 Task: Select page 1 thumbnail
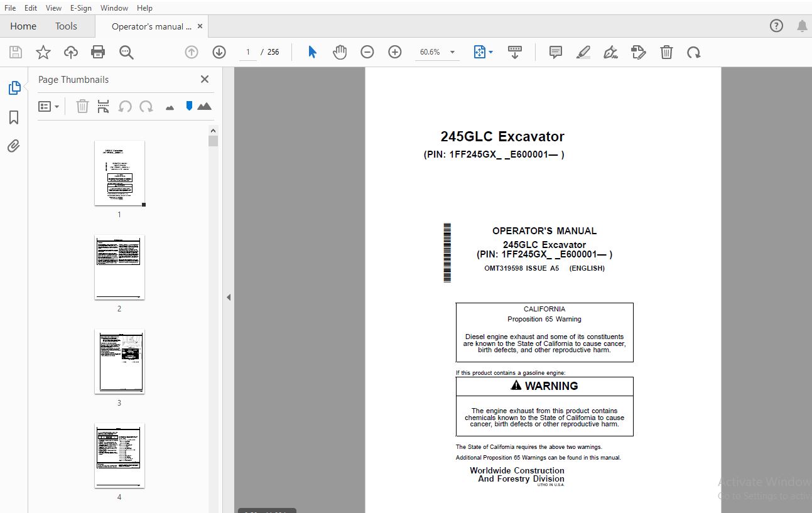click(119, 173)
